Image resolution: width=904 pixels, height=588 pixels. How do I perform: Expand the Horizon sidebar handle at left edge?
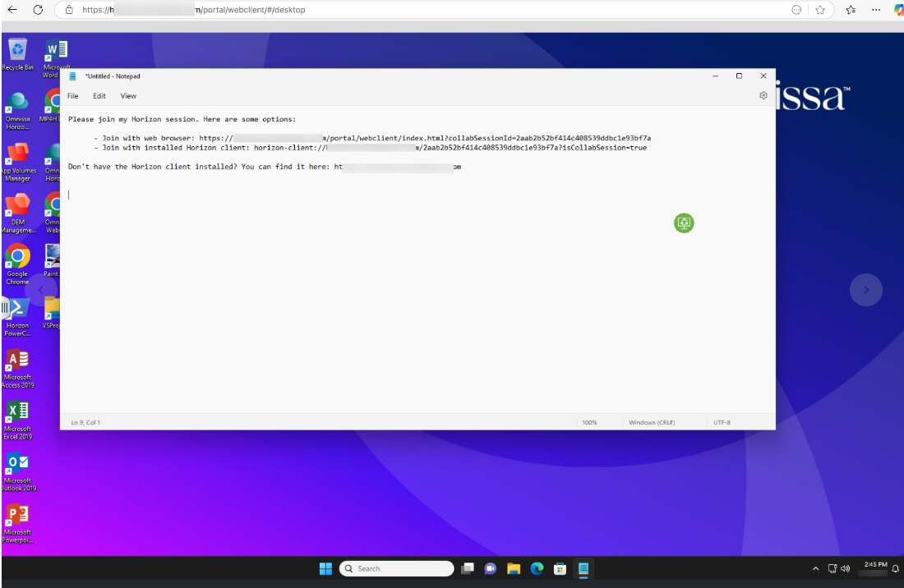pos(4,309)
